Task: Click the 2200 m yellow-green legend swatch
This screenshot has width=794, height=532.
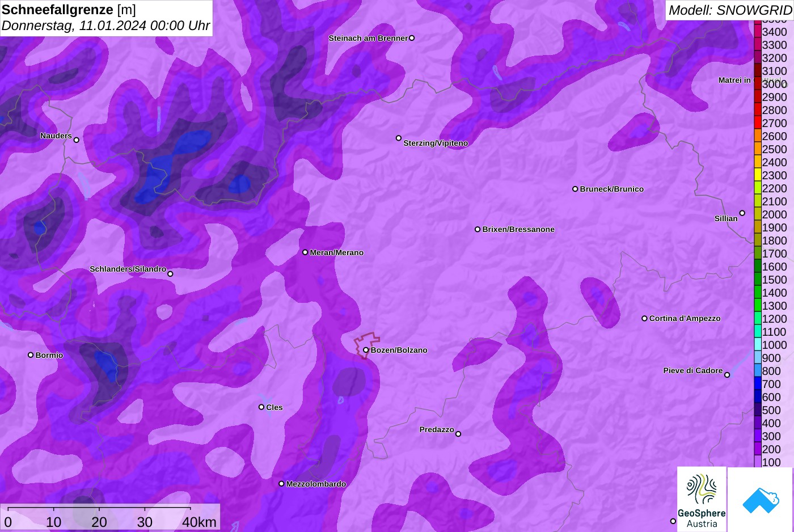Action: pos(758,188)
